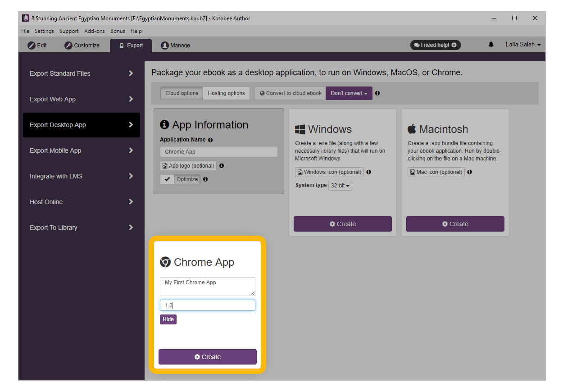Open the Don't convert dropdown
563x392 pixels.
point(349,93)
